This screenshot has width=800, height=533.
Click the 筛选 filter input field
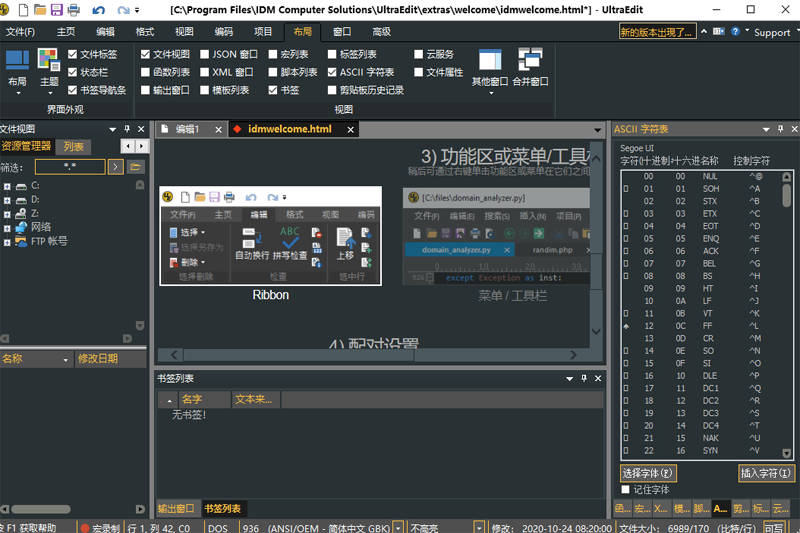coord(69,167)
